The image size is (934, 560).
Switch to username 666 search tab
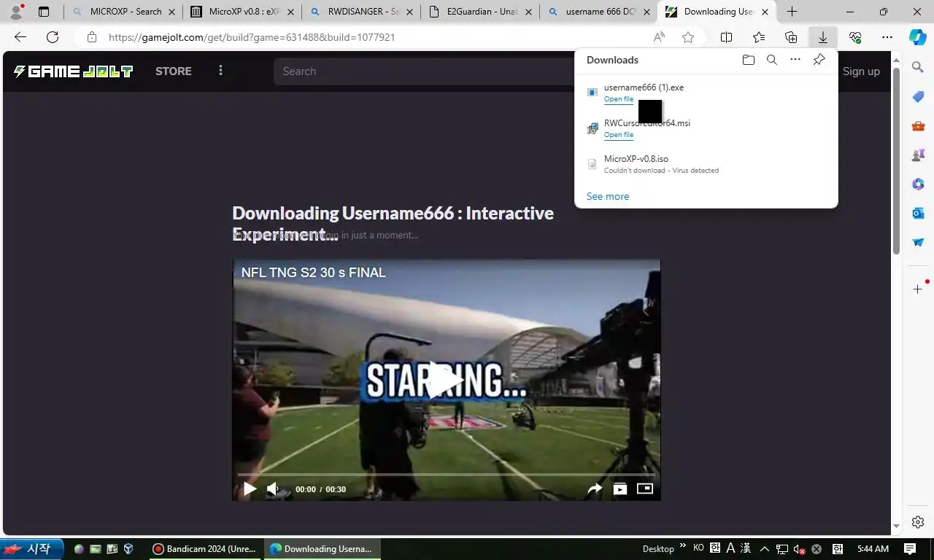[x=598, y=12]
